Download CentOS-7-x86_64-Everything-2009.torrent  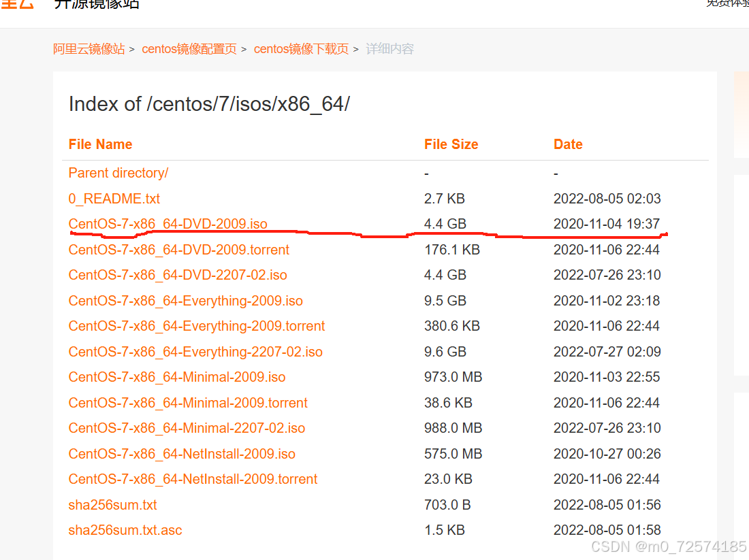coord(196,326)
